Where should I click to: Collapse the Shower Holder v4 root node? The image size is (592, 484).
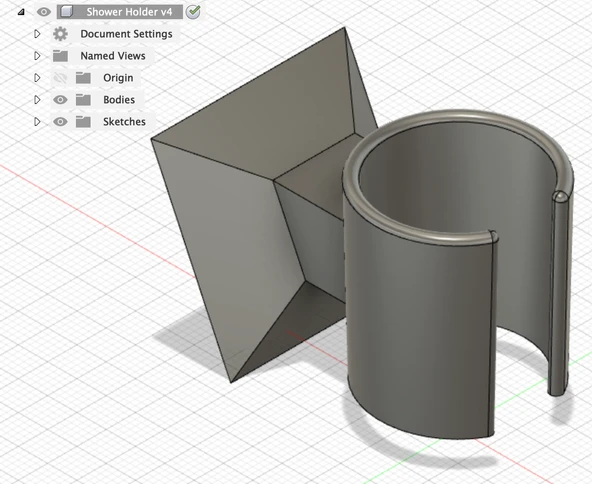21,12
